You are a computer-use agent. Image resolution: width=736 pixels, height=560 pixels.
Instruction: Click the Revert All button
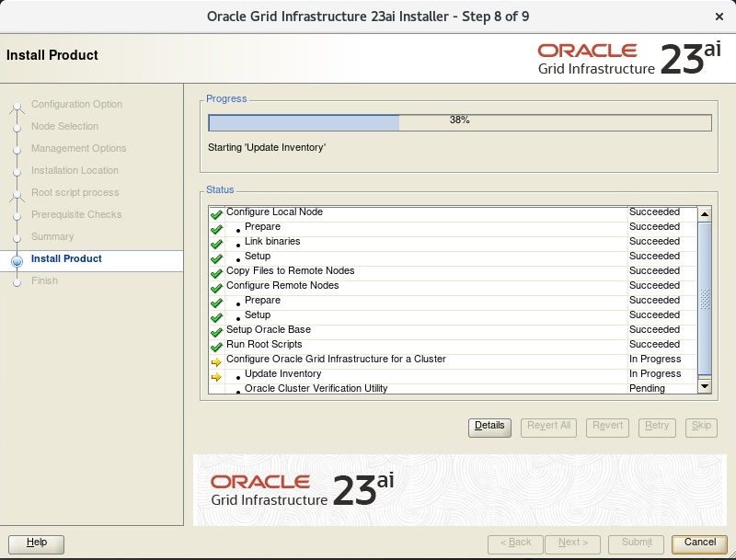click(x=548, y=428)
